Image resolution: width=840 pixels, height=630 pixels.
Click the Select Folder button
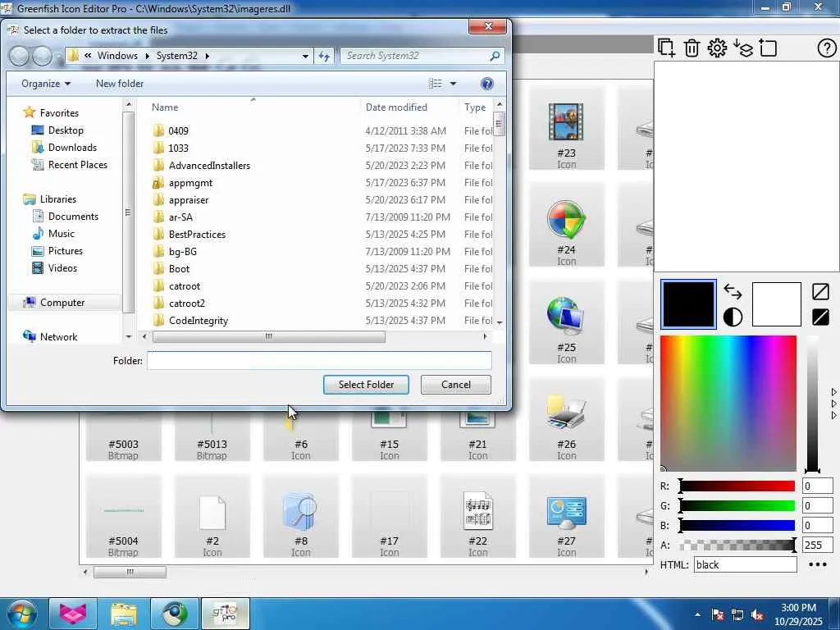[366, 385]
